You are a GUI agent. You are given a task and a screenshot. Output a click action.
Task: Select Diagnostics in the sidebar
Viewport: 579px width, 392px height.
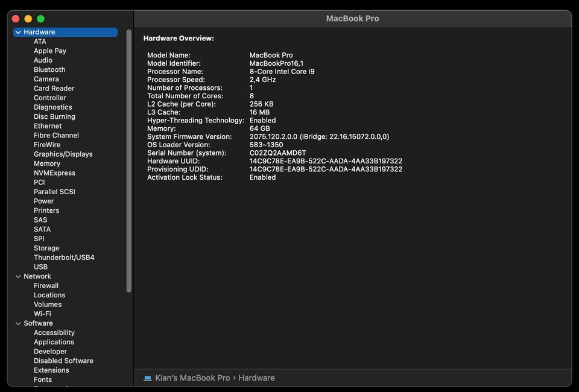coord(53,107)
